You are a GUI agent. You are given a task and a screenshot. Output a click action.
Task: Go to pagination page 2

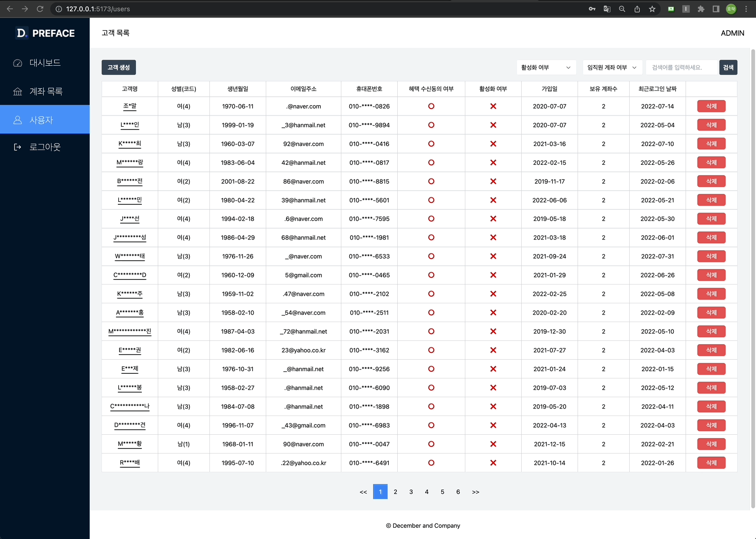(x=395, y=492)
